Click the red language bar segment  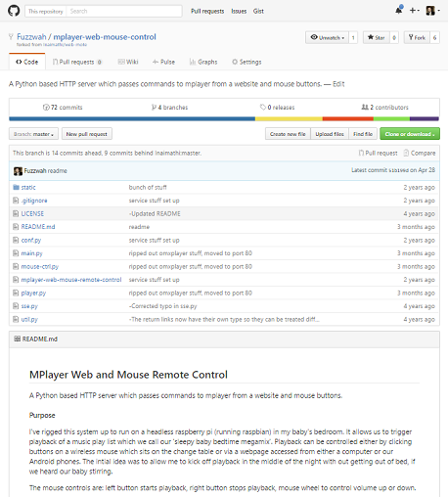click(348, 119)
